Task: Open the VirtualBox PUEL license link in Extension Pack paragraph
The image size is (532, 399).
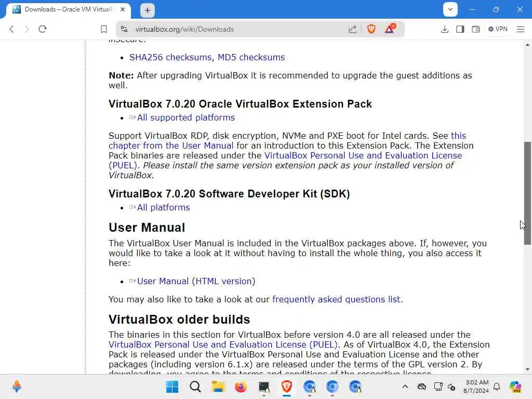Action: click(363, 155)
